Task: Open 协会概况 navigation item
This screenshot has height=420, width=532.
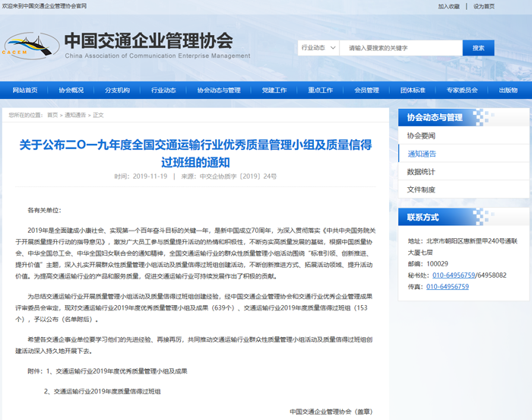Action: [71, 90]
